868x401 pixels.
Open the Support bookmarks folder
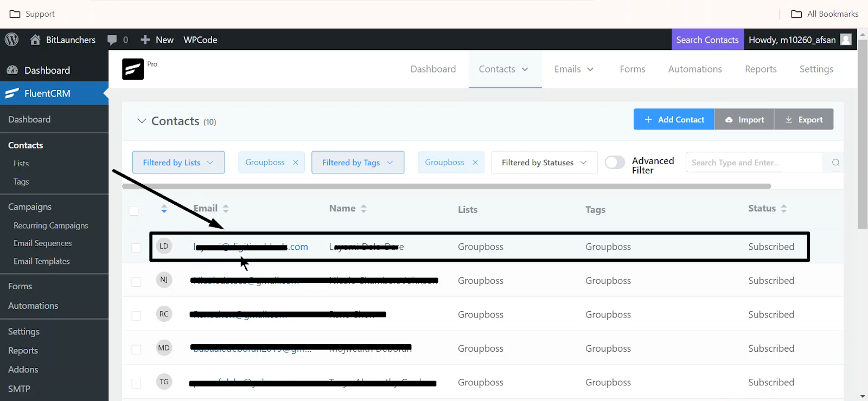33,14
